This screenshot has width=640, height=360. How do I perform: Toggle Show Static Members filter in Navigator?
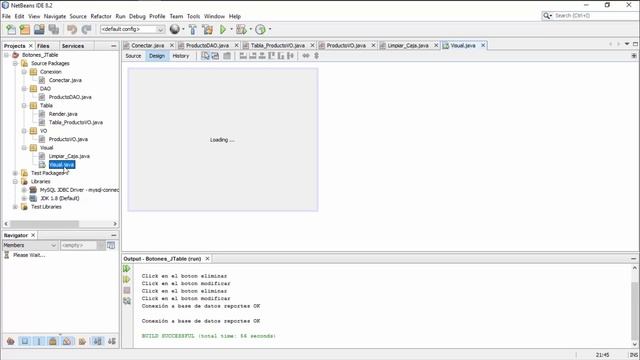click(x=39, y=341)
